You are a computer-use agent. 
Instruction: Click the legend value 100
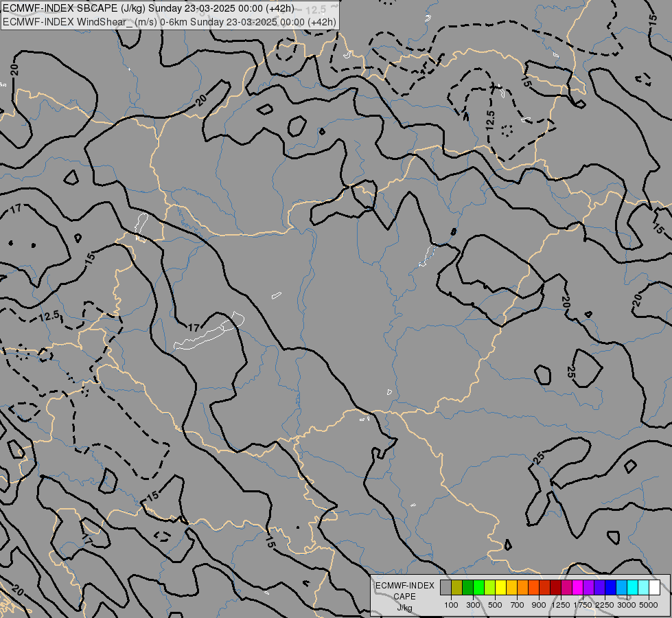(x=451, y=605)
